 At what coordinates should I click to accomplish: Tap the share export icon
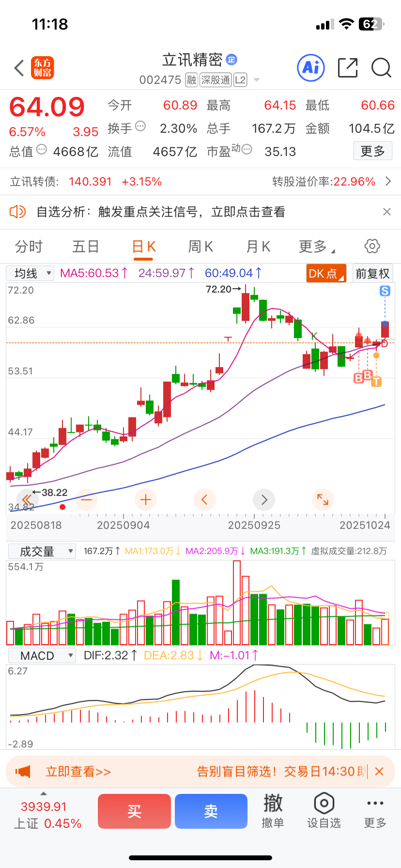point(348,68)
